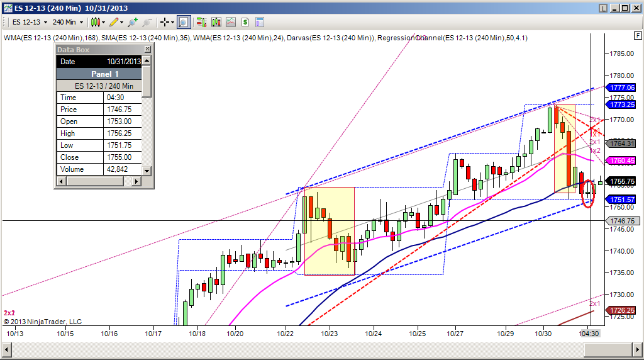Open the 240 Min interval selector
Screen dimensions: 644x360
68,22
